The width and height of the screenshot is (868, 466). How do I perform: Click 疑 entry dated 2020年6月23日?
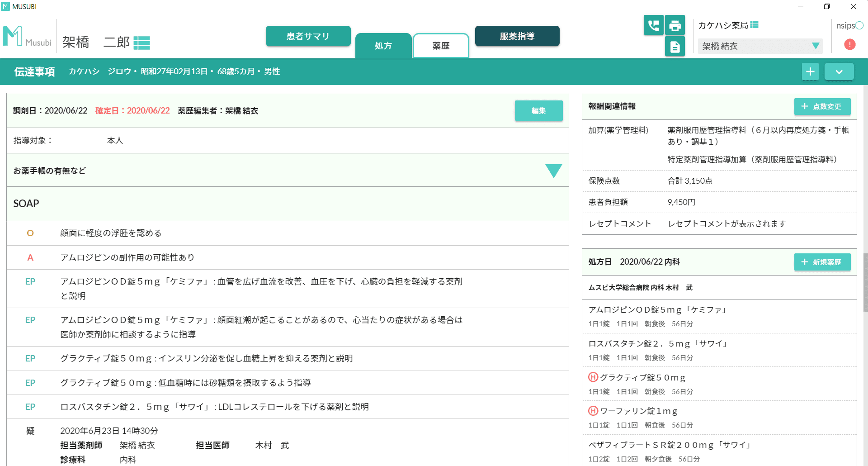(288, 442)
